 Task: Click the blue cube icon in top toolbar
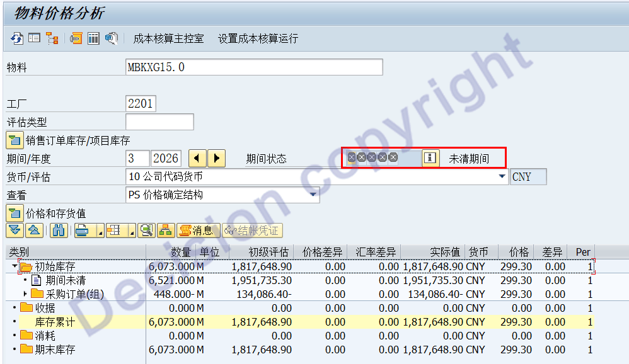click(111, 38)
